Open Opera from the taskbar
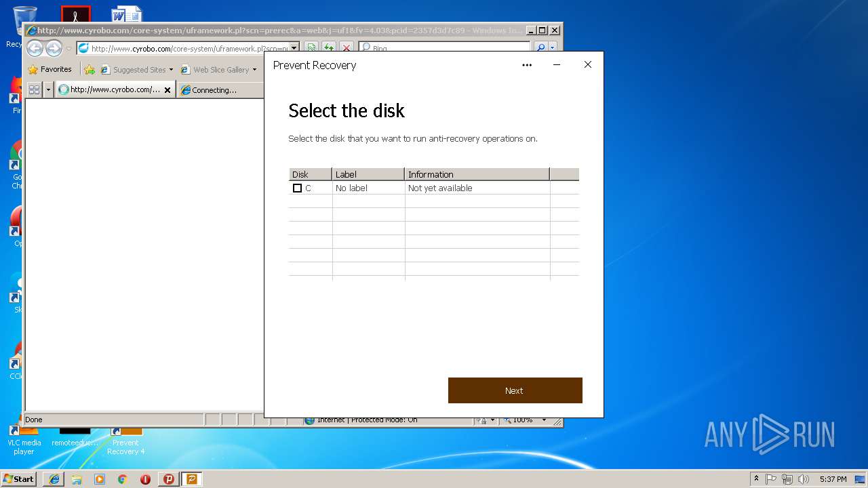Screen dimensions: 868x488 [146, 479]
